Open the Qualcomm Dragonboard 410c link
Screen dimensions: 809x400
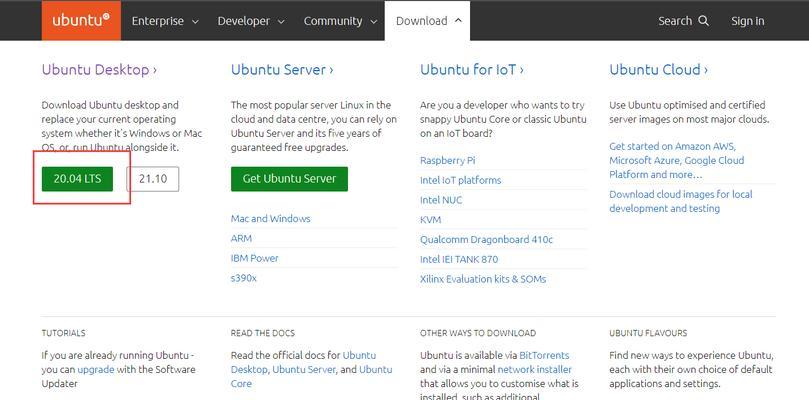[x=486, y=239]
